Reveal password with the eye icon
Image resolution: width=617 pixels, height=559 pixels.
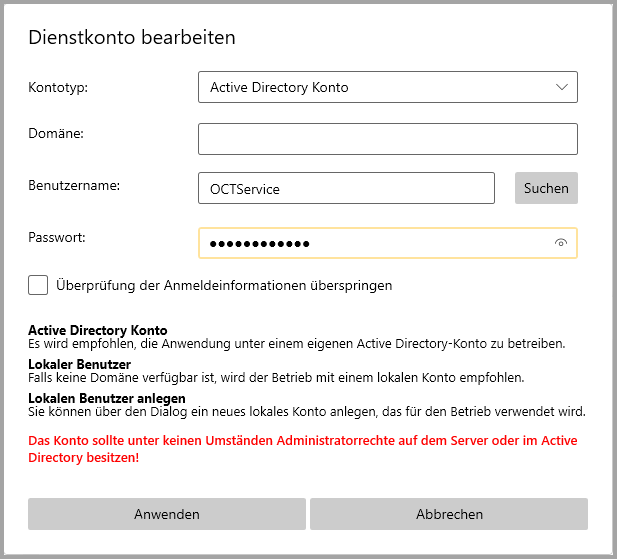561,243
